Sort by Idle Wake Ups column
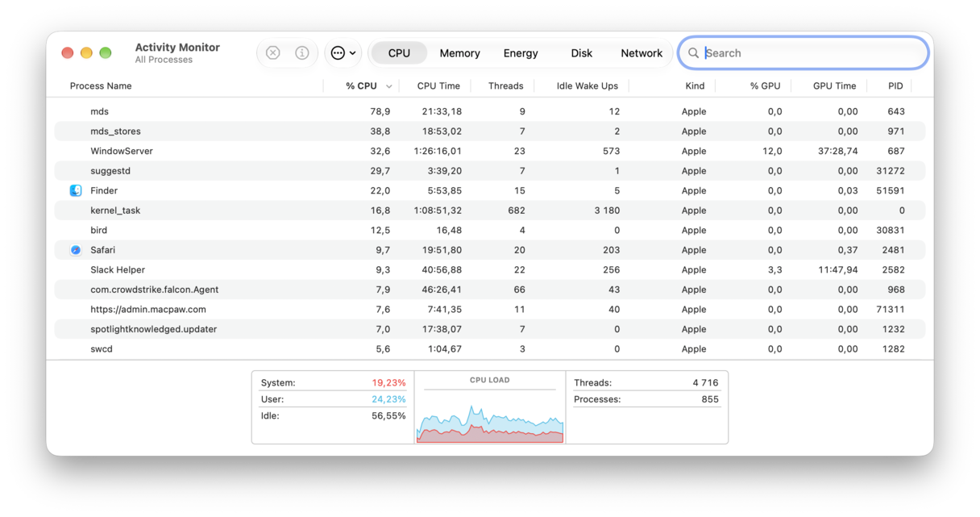980x517 pixels. point(587,86)
